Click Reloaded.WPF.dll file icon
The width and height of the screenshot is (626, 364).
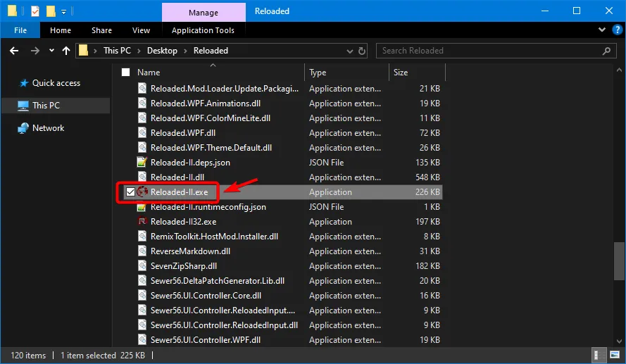tap(142, 133)
